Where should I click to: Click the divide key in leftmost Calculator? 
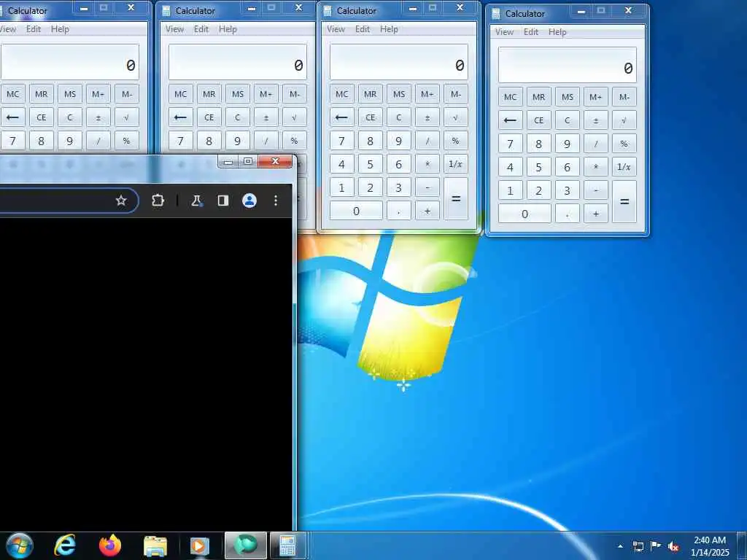click(98, 141)
